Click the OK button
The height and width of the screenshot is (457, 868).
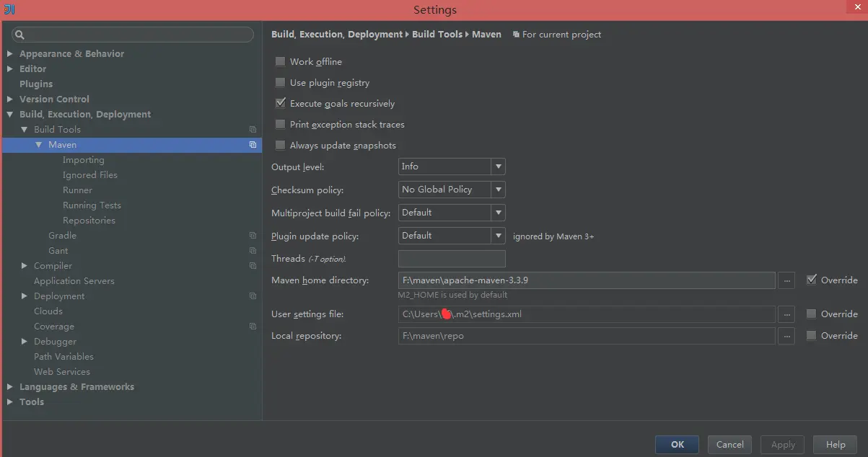(x=677, y=445)
